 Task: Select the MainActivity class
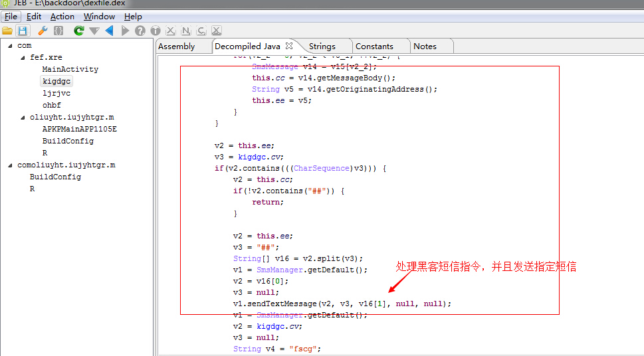[70, 69]
